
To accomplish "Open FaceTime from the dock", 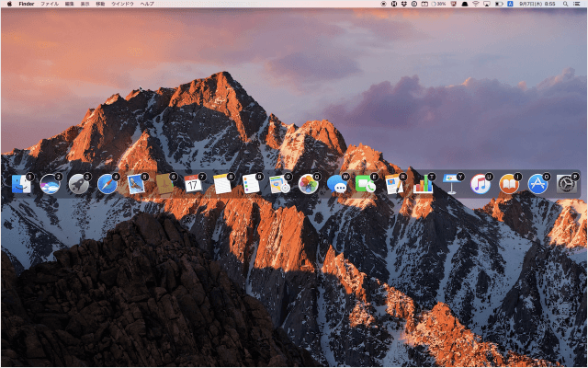I will (366, 184).
